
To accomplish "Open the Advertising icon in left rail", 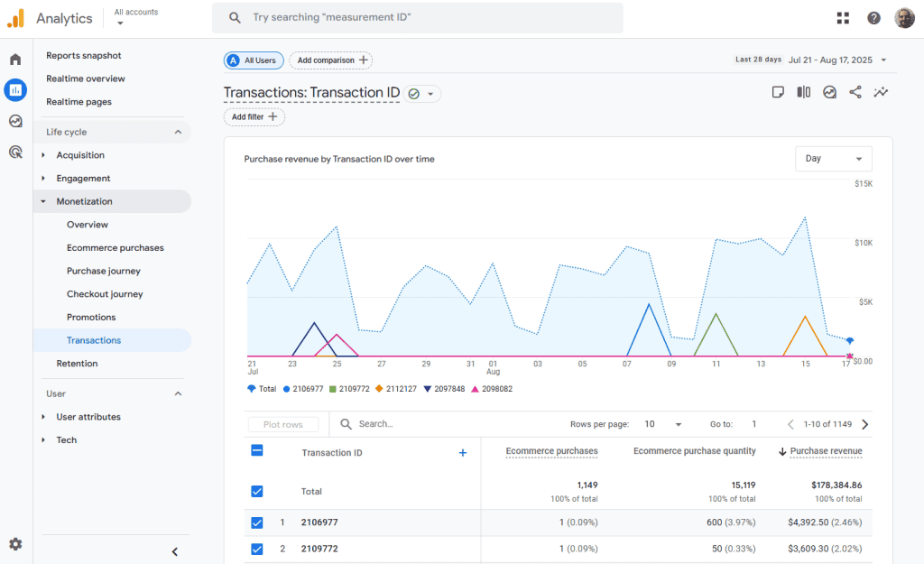I will 15,152.
